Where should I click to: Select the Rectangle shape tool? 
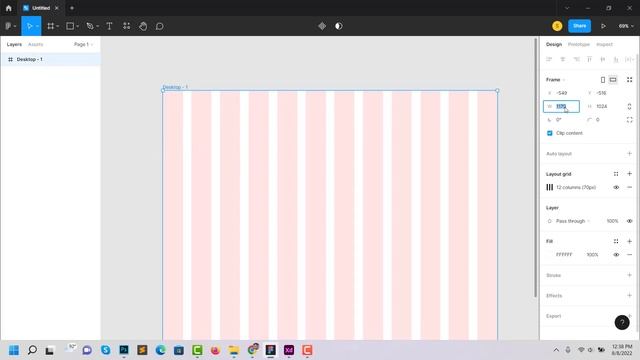(x=70, y=26)
